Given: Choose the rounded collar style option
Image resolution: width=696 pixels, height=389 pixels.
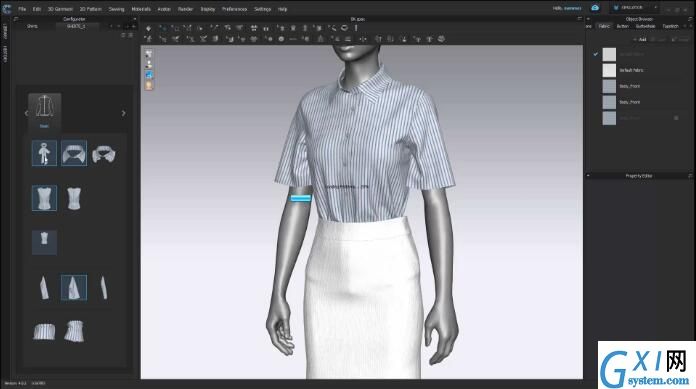Looking at the screenshot, I should point(103,154).
